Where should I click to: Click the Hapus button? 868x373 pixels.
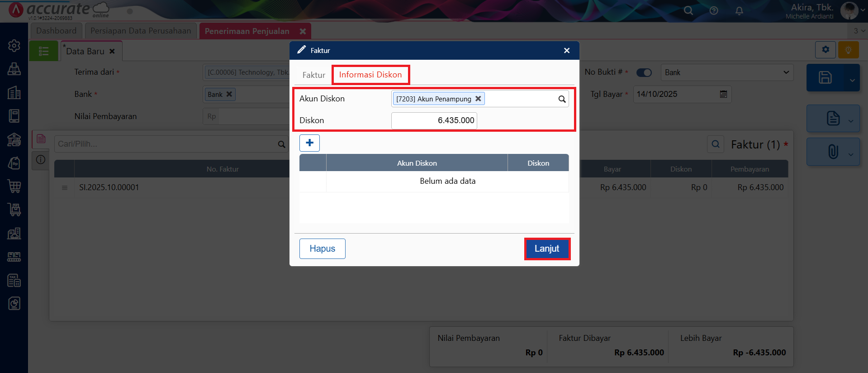point(322,249)
